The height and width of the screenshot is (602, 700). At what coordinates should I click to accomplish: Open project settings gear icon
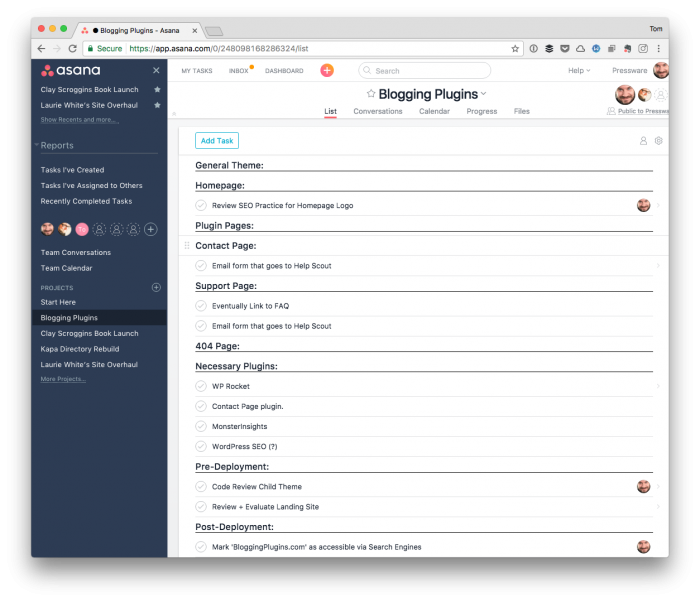pyautogui.click(x=658, y=141)
